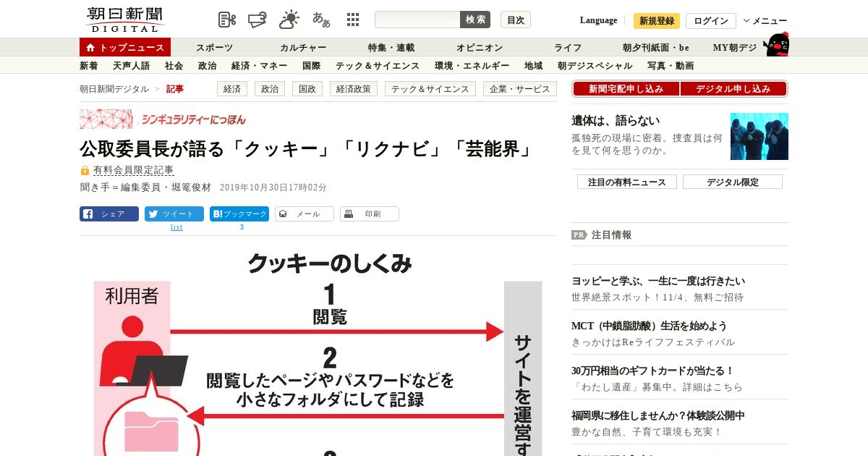Image resolution: width=868 pixels, height=456 pixels.
Task: Open the bookmark count 3 link
Action: (x=242, y=227)
